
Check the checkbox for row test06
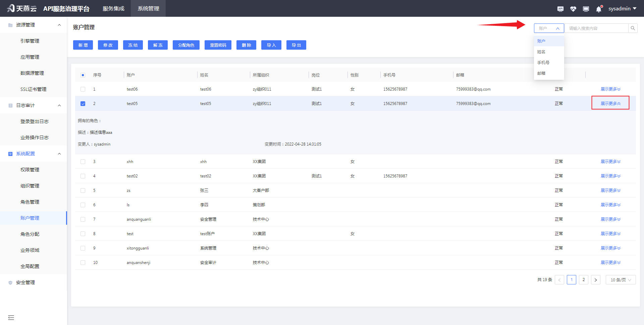point(83,89)
